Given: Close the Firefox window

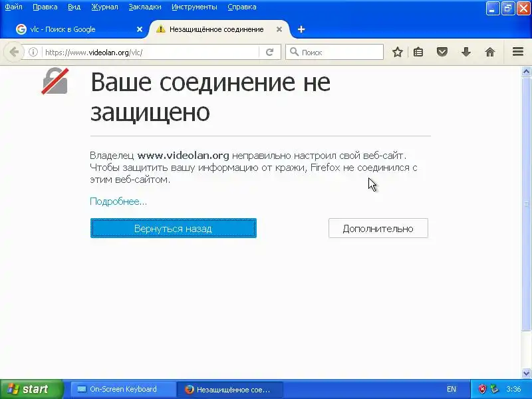Looking at the screenshot, I should point(523,9).
